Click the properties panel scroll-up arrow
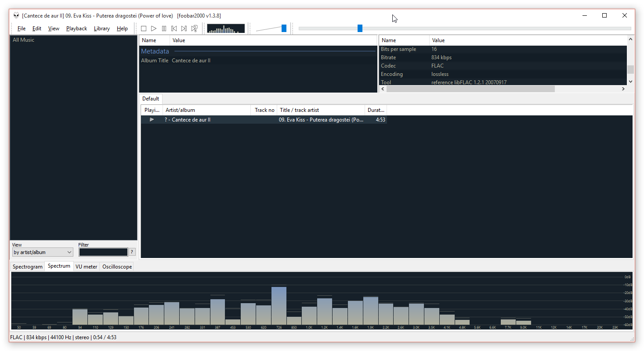 pyautogui.click(x=631, y=39)
